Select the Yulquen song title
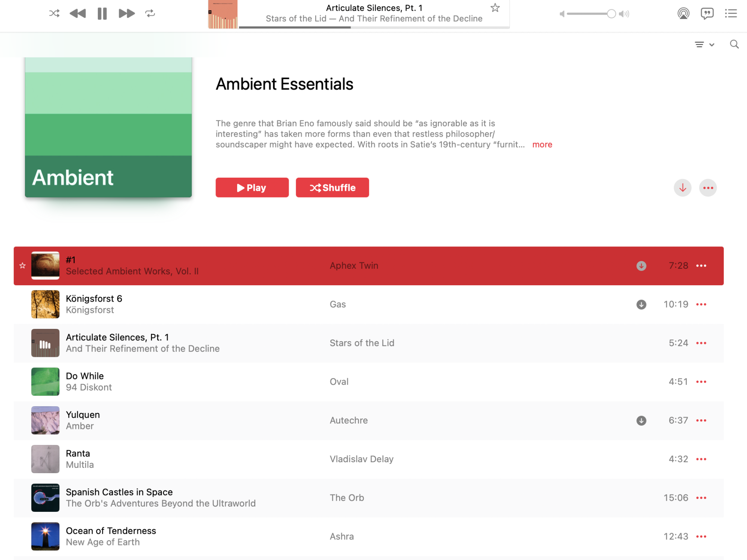Screen dimensions: 747x560 pyautogui.click(x=83, y=415)
